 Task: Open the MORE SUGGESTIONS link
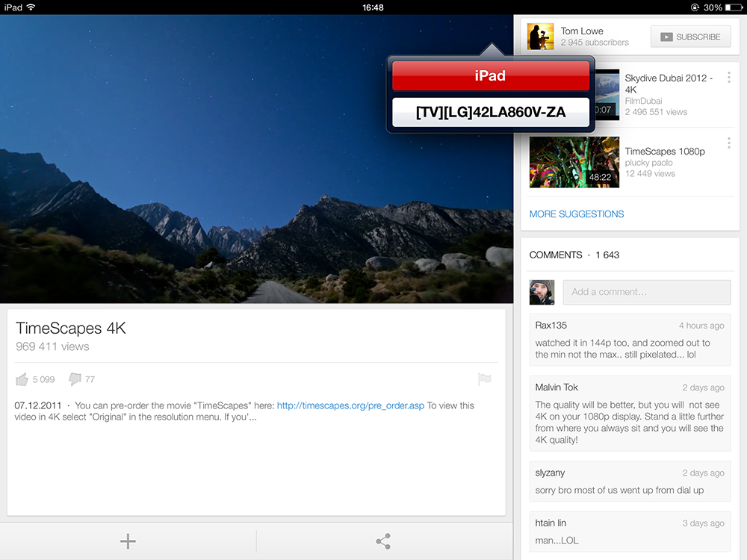[x=577, y=214]
